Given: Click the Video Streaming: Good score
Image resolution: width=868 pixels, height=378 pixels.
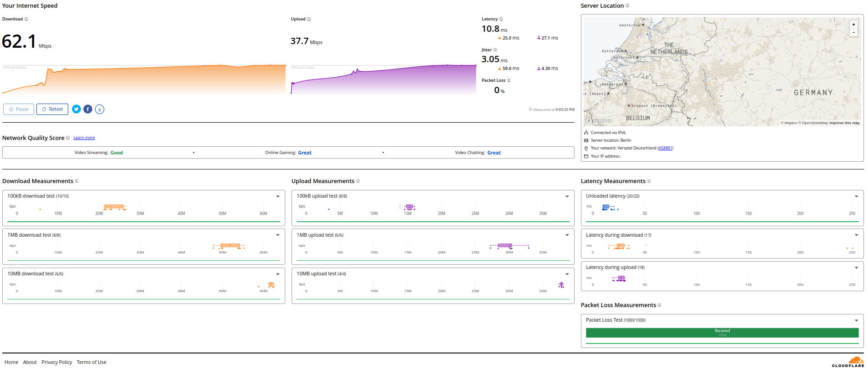Looking at the screenshot, I should [99, 153].
